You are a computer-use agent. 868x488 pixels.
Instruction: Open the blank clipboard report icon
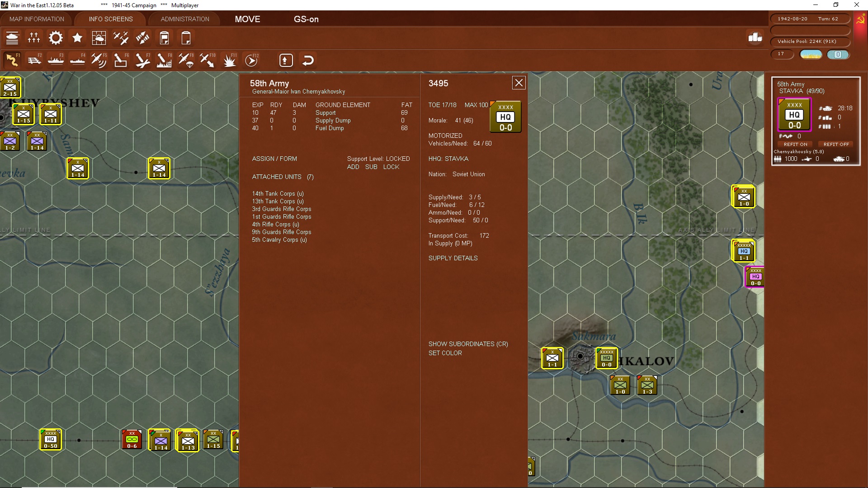[x=186, y=38]
